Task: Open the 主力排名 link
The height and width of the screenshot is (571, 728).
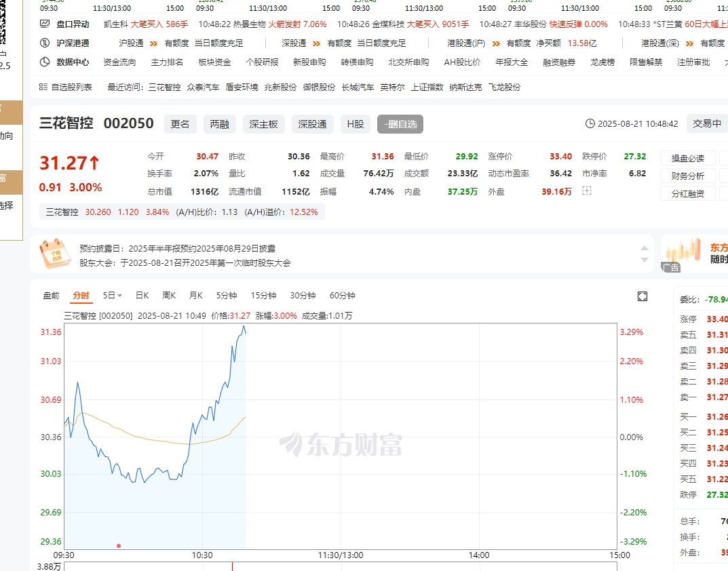Action: point(167,62)
